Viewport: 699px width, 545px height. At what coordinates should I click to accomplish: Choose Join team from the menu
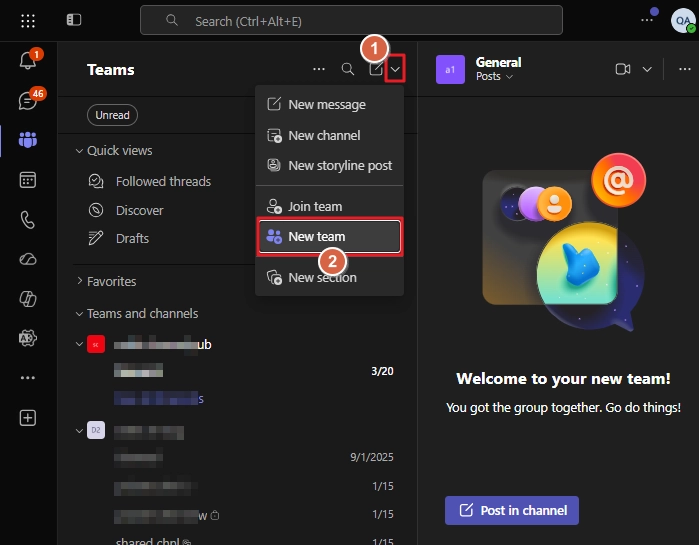[x=329, y=206]
